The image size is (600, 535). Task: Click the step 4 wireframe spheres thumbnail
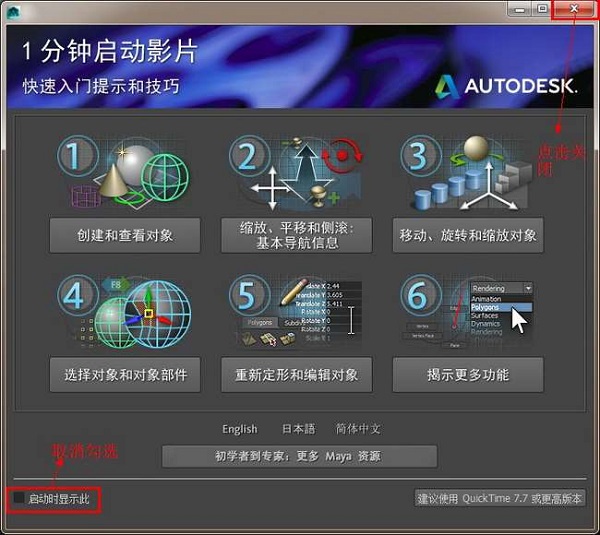[123, 311]
